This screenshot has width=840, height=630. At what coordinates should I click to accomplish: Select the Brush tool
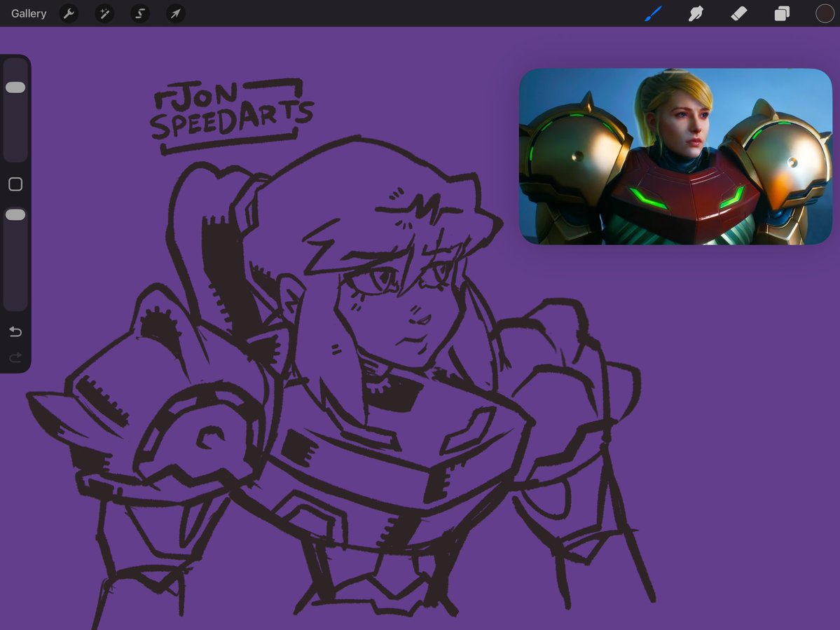point(653,13)
